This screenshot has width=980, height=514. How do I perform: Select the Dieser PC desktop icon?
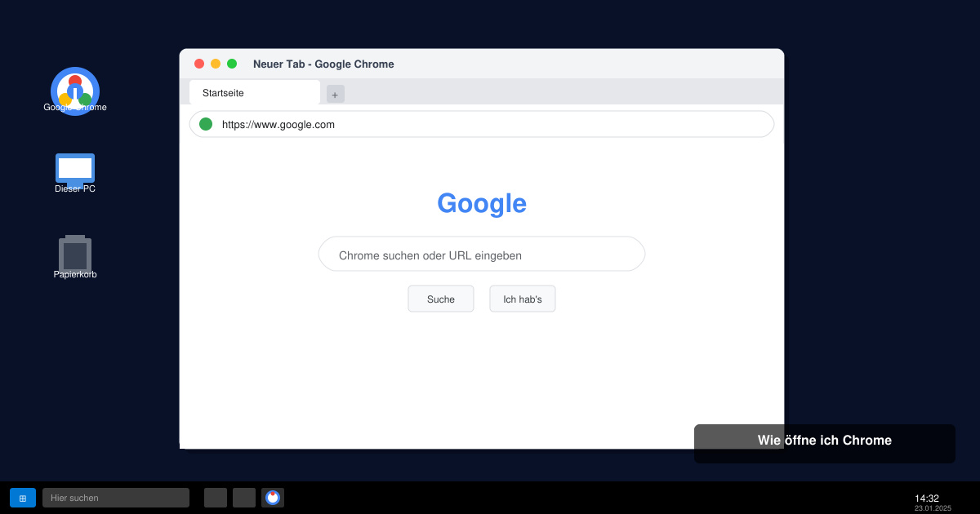pos(75,173)
